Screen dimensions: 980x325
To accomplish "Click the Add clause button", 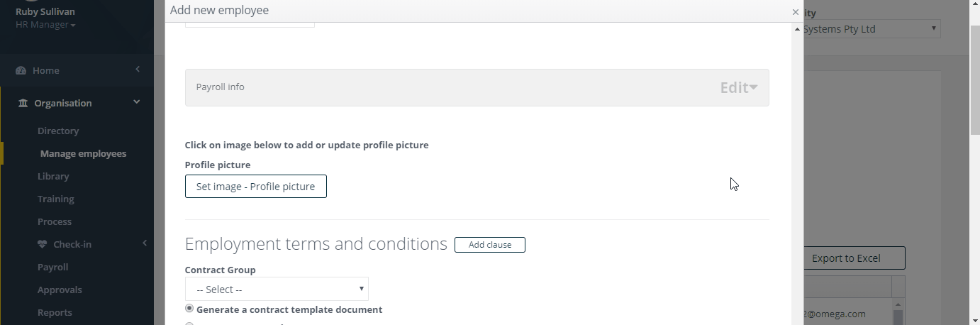I will tap(490, 245).
